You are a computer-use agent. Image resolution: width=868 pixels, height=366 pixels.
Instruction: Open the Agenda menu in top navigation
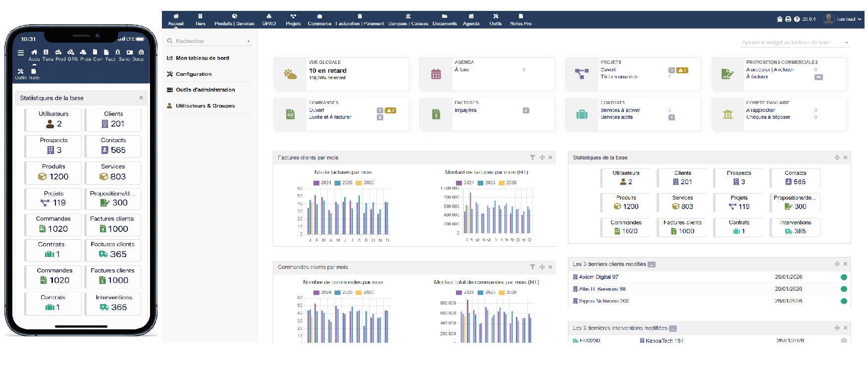click(471, 20)
